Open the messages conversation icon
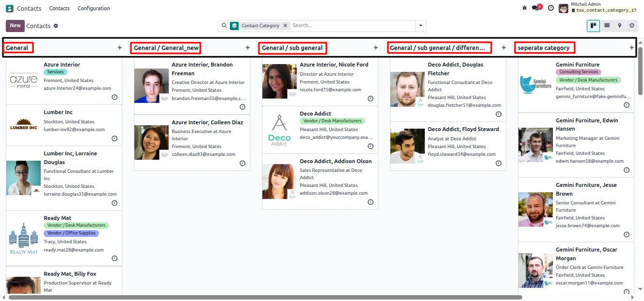 (535, 8)
